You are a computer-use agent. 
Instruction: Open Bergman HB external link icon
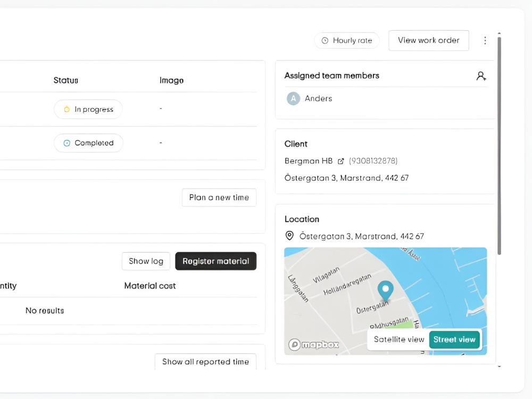point(340,161)
